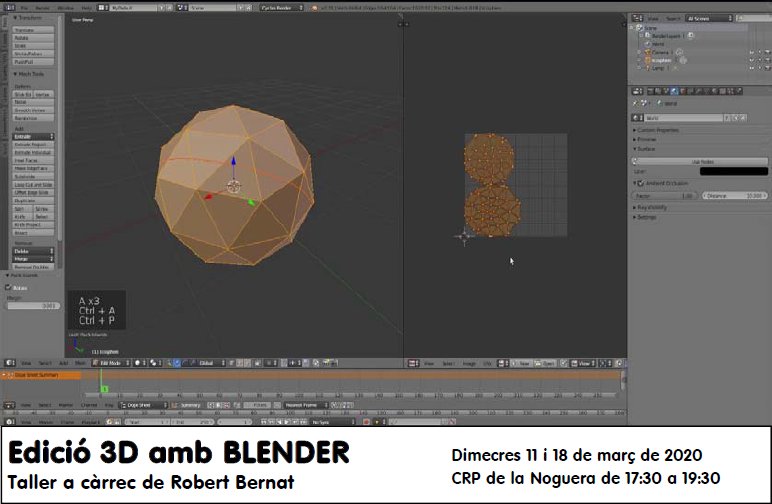Click the Margin value field
Viewport: 772px width, 504px height.
[x=33, y=306]
